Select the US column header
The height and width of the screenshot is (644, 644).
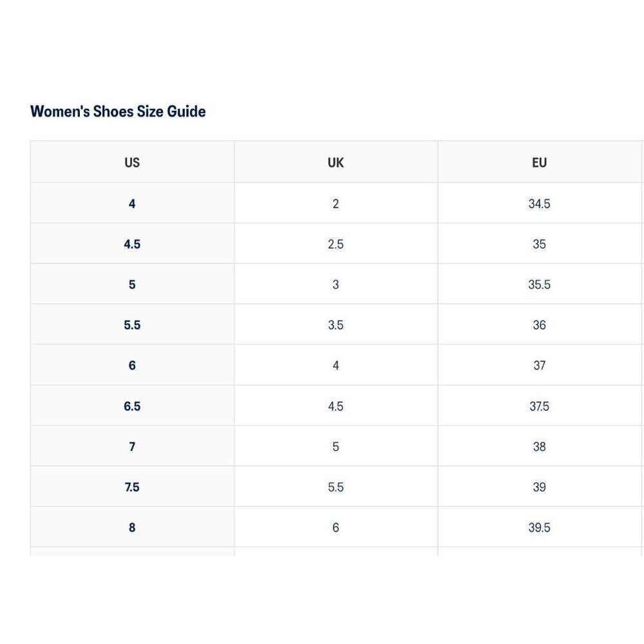132,162
